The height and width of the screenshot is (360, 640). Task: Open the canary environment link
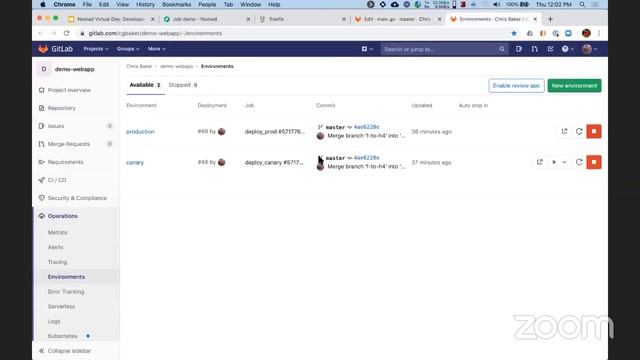coord(135,162)
